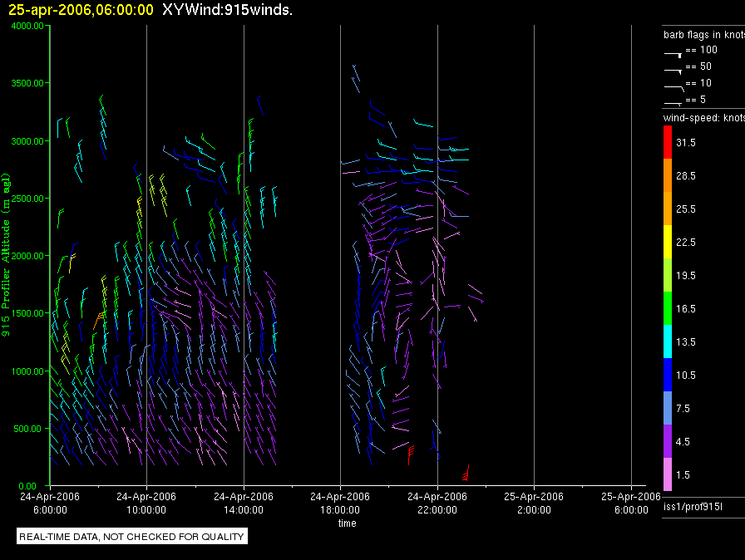
Task: Pick the cyan 13.5 knots color swatch
Action: coord(668,341)
